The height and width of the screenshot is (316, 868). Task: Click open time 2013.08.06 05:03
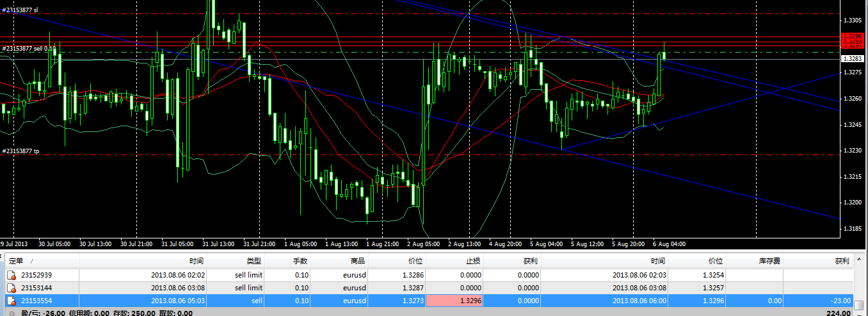pos(178,301)
